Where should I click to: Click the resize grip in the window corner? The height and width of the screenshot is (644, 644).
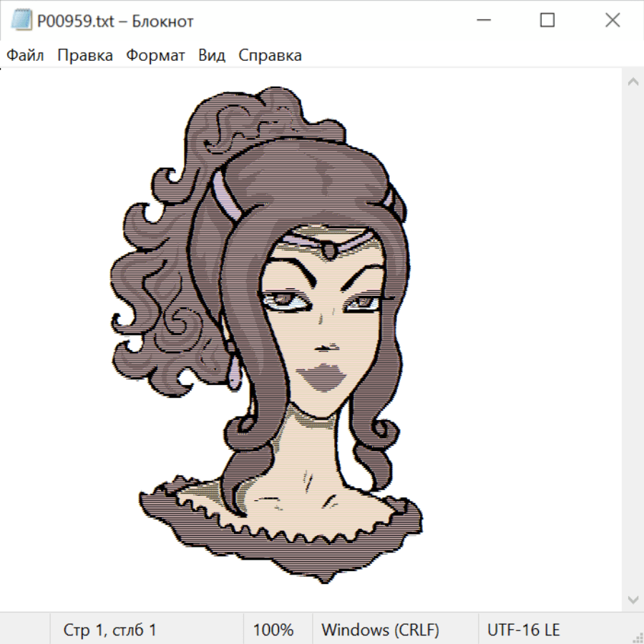[x=636, y=636]
